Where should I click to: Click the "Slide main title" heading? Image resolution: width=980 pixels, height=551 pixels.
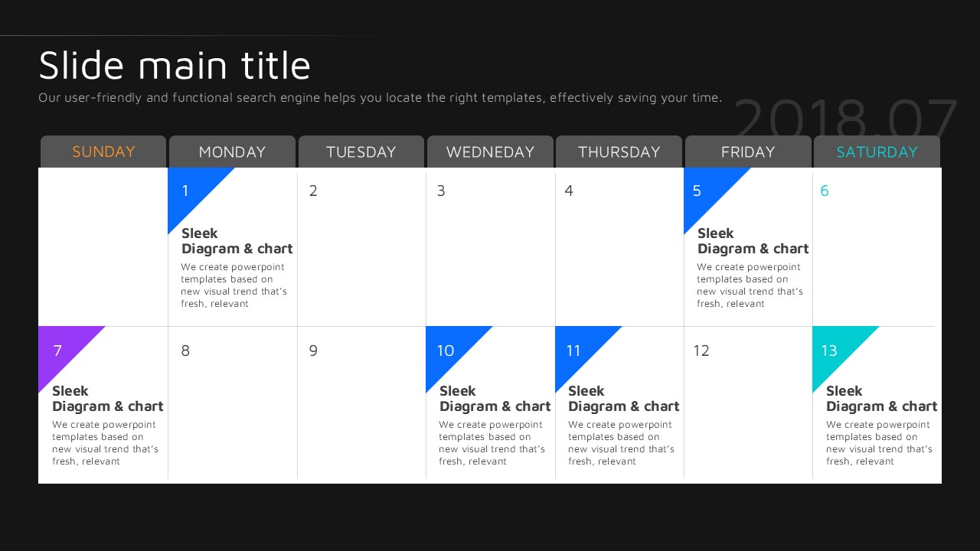coord(175,66)
